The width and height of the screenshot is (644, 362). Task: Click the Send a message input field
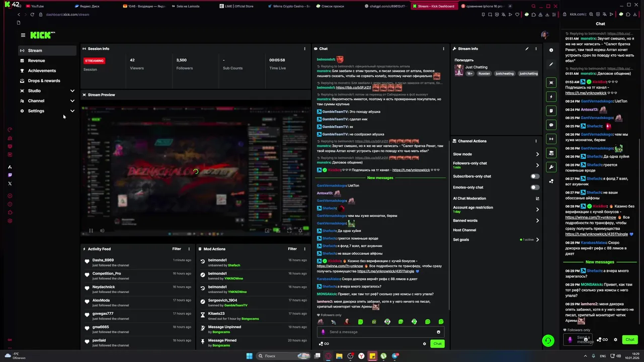point(381,332)
